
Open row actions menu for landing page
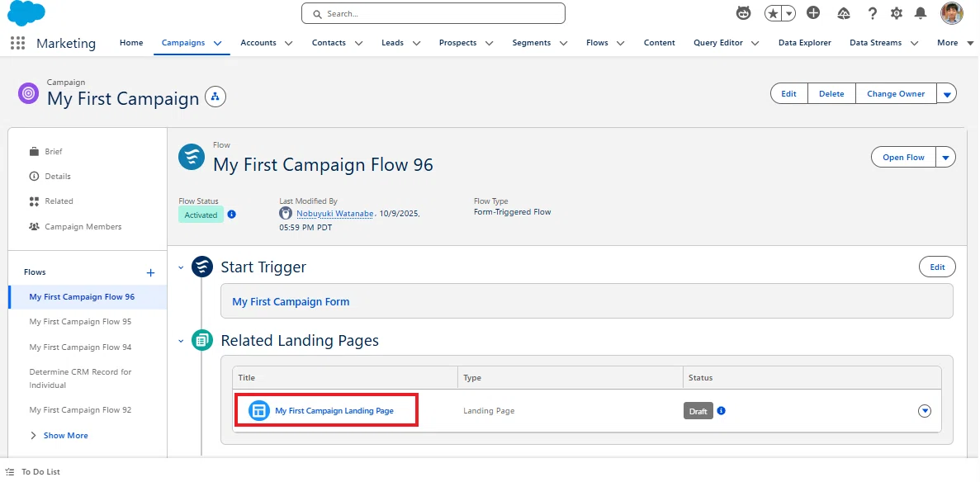point(925,411)
